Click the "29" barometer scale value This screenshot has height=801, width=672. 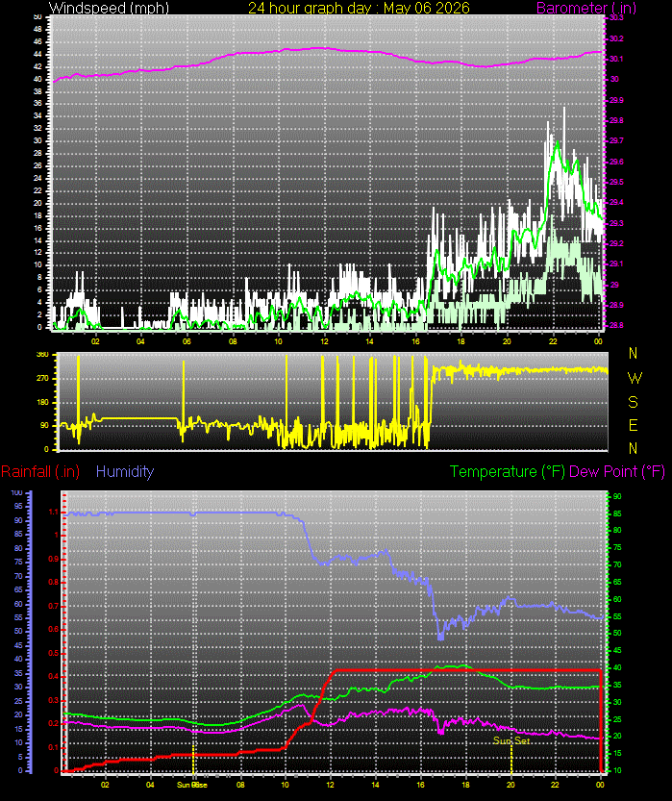[614, 285]
